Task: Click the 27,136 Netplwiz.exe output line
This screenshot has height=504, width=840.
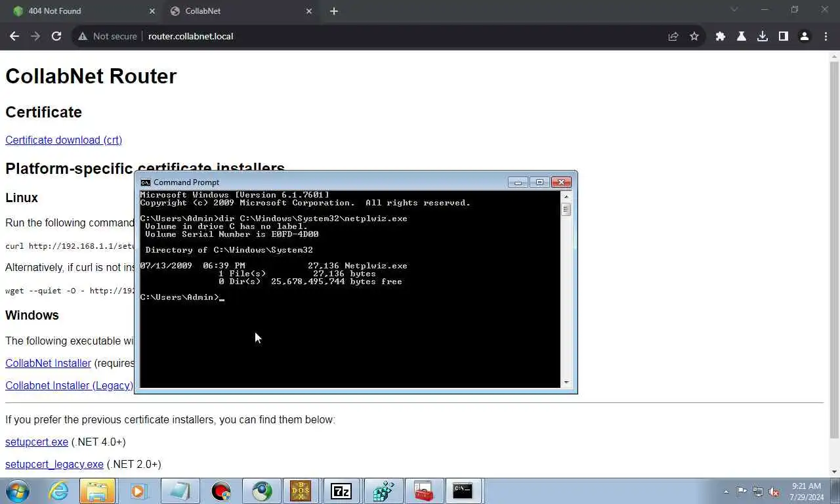Action: [x=274, y=266]
